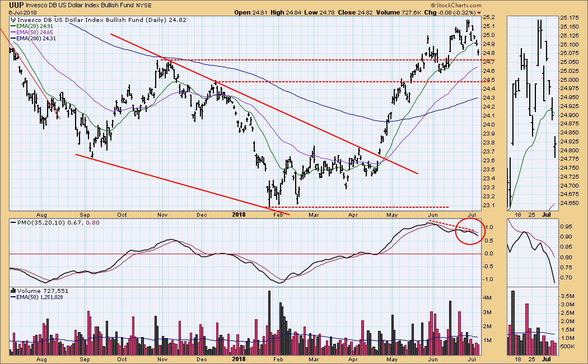Click the 1.5M volume zoom axis label
This screenshot has height=364, width=588.
[567, 330]
